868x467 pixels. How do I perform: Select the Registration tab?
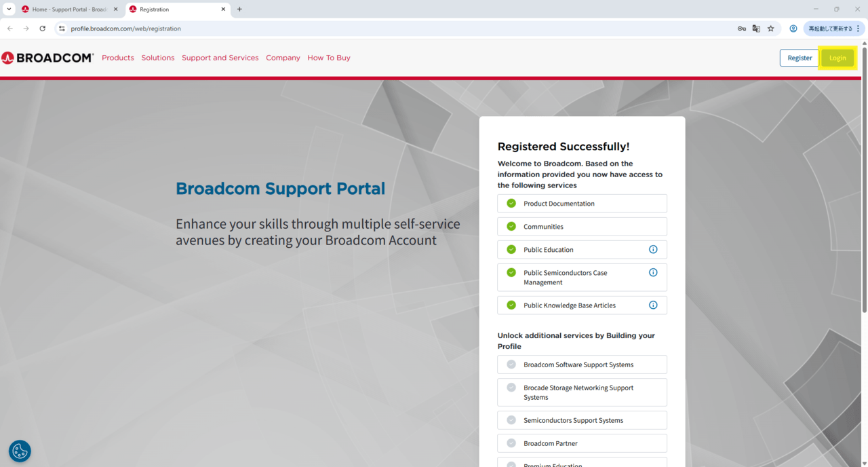point(178,10)
